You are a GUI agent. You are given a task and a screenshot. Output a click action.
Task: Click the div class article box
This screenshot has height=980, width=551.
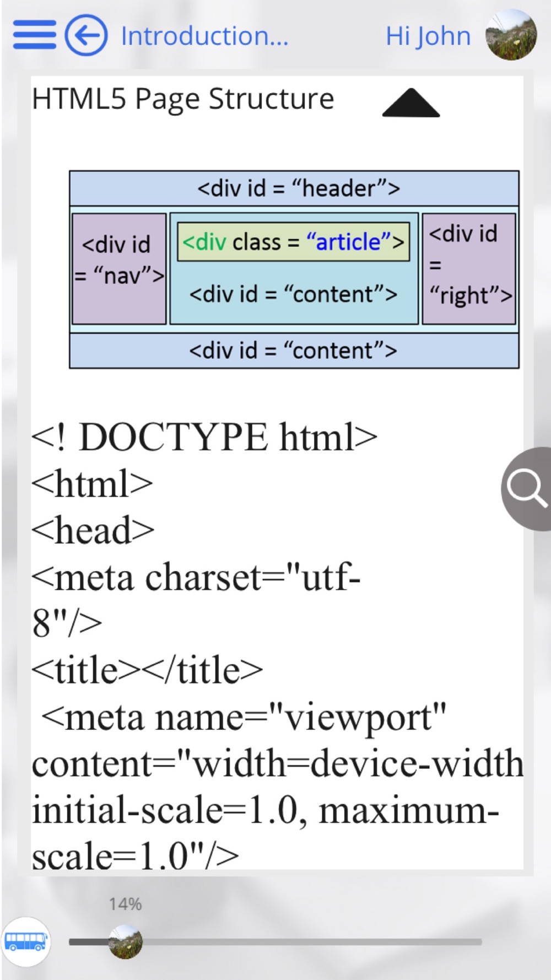(x=294, y=242)
